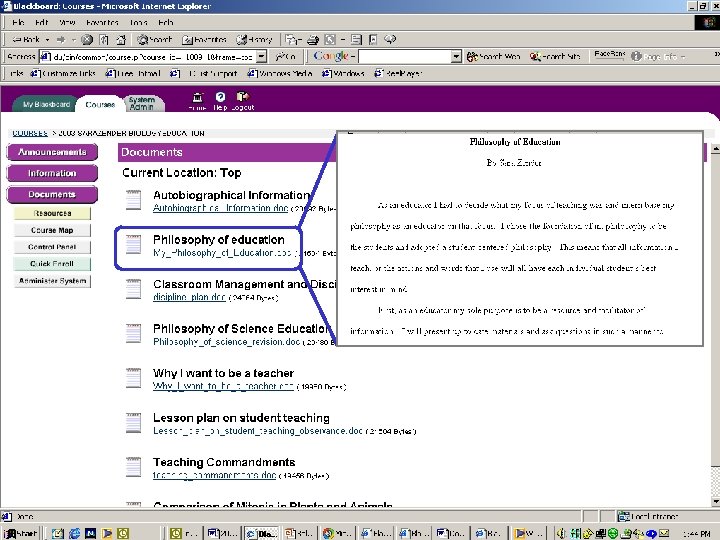The height and width of the screenshot is (540, 720).
Task: Click the Go button next to the address
Action: 285,56
